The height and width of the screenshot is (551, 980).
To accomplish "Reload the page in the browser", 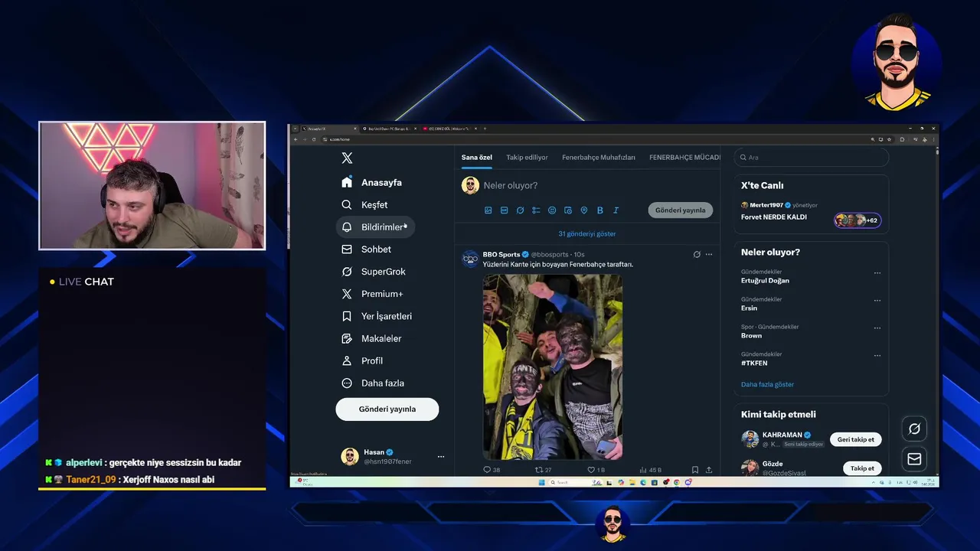I will pyautogui.click(x=314, y=139).
